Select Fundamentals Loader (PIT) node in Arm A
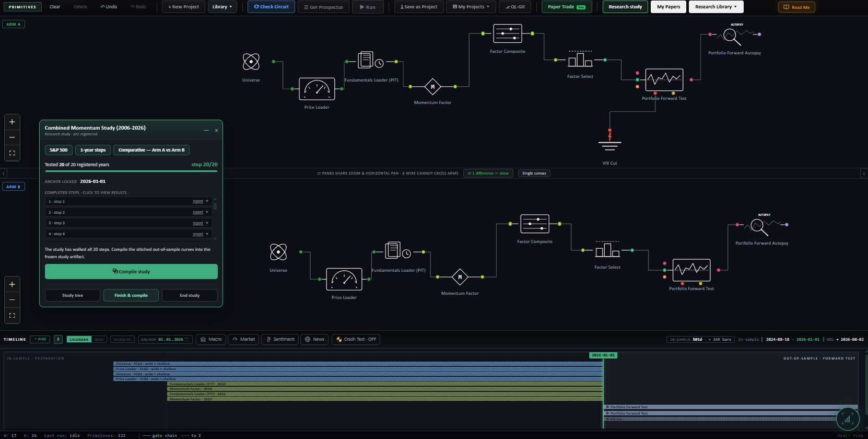Screen dimensions: 868x439 371,61
